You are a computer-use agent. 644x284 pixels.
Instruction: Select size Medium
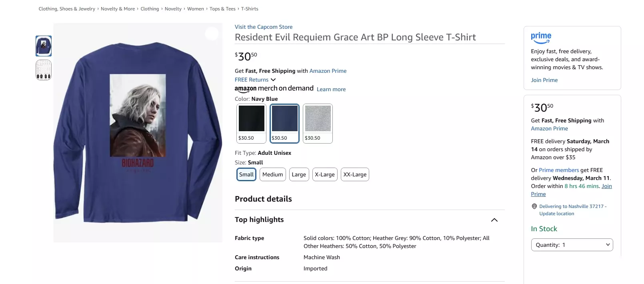[273, 174]
